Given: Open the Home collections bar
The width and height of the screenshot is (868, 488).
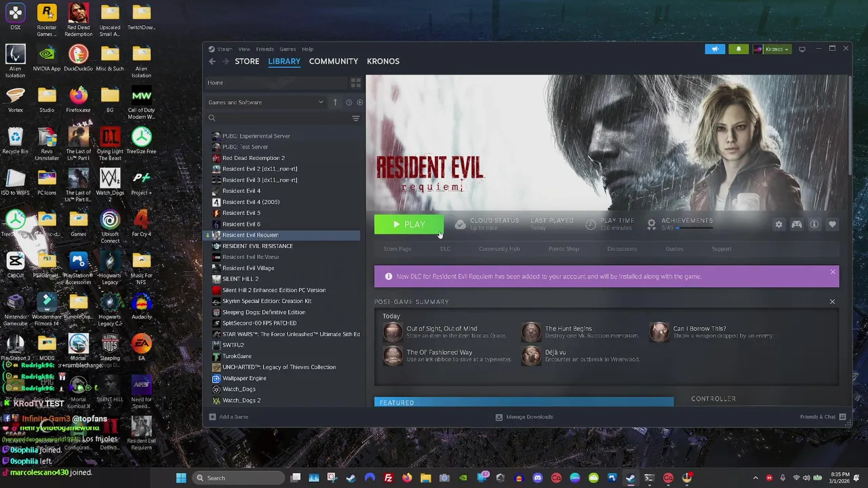Looking at the screenshot, I should tap(275, 83).
